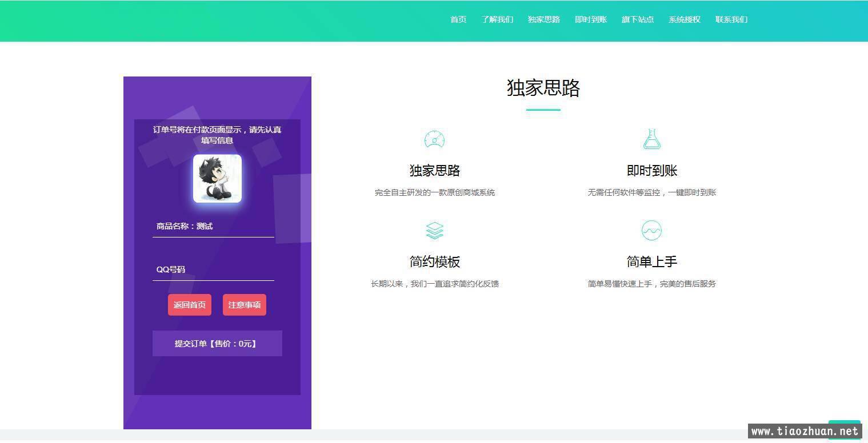Open 首页 in the top navigation
Viewport: 868px width, 443px height.
click(x=458, y=19)
